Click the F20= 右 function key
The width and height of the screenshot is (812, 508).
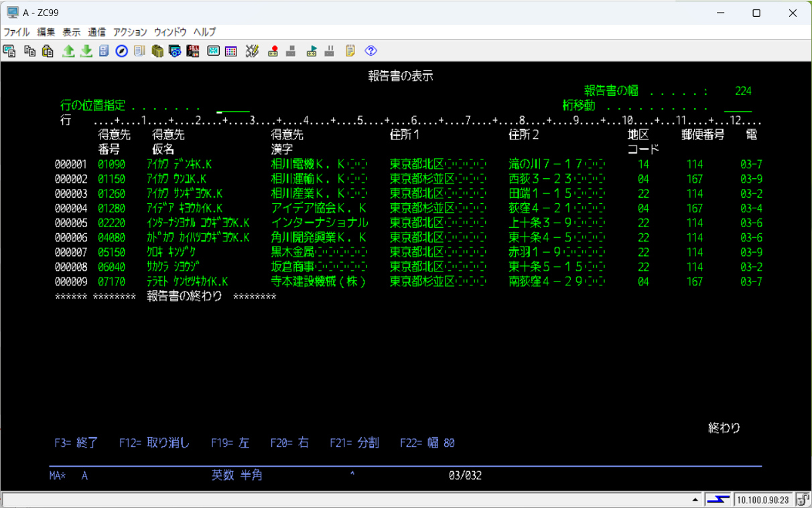click(289, 443)
